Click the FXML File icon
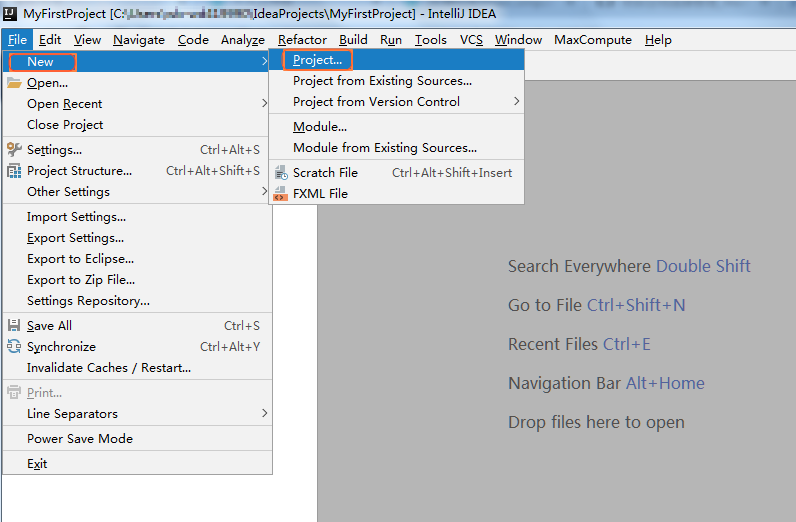Viewport: 796px width, 522px height. [x=279, y=194]
